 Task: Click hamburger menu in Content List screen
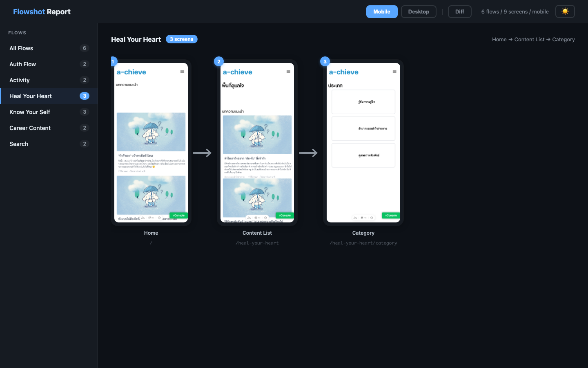(288, 72)
